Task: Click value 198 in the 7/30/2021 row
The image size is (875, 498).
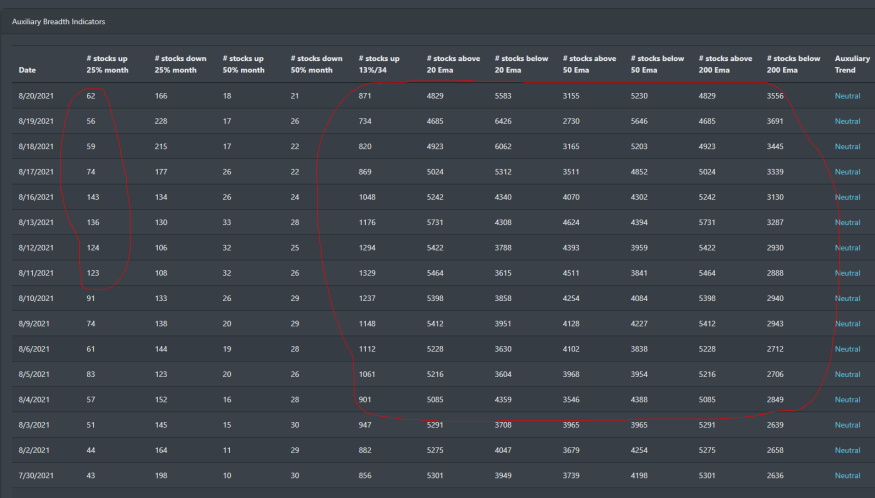Action: (161, 476)
